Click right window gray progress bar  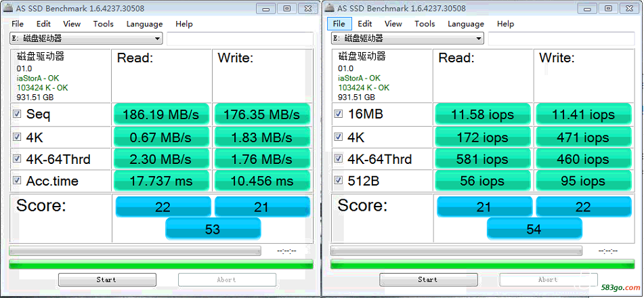[x=456, y=251]
